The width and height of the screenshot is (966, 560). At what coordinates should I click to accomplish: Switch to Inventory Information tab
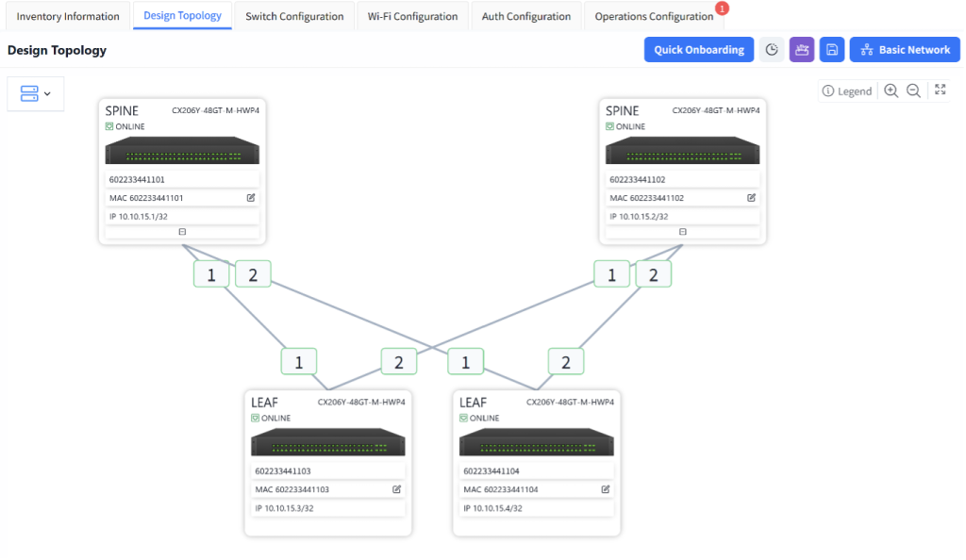[68, 17]
